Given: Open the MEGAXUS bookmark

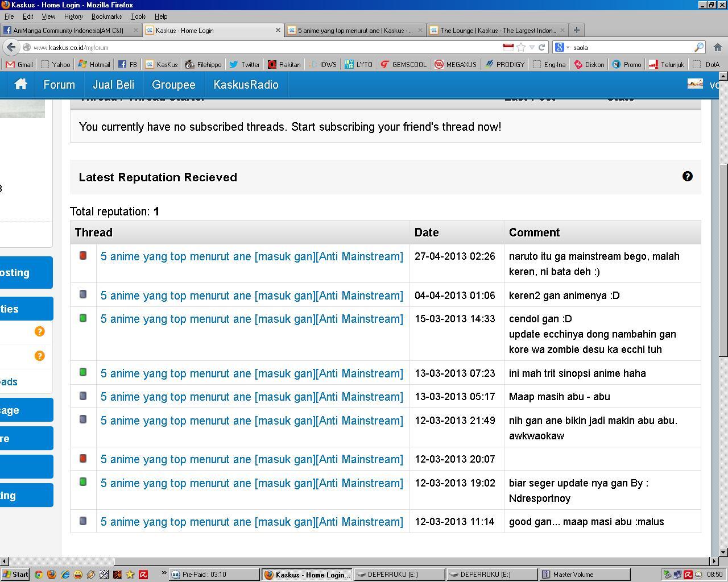Looking at the screenshot, I should [455, 64].
